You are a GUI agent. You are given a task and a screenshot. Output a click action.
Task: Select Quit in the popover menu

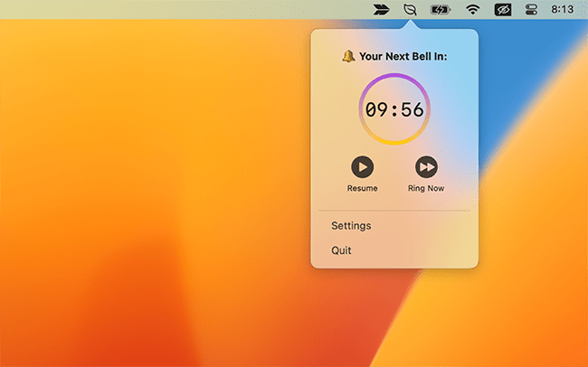coord(341,250)
